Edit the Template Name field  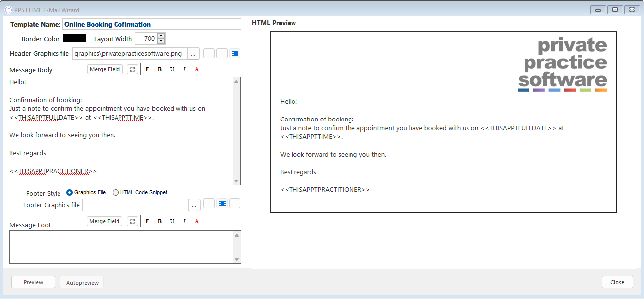pyautogui.click(x=152, y=24)
